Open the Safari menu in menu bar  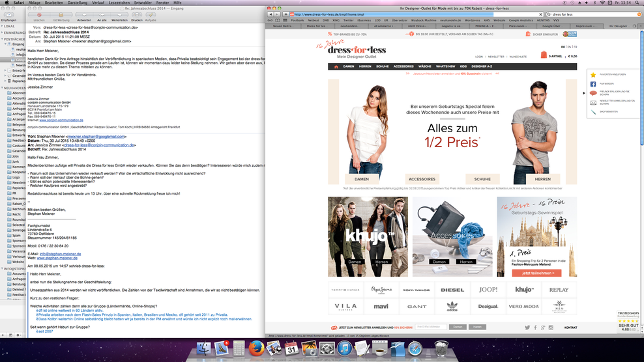click(18, 3)
